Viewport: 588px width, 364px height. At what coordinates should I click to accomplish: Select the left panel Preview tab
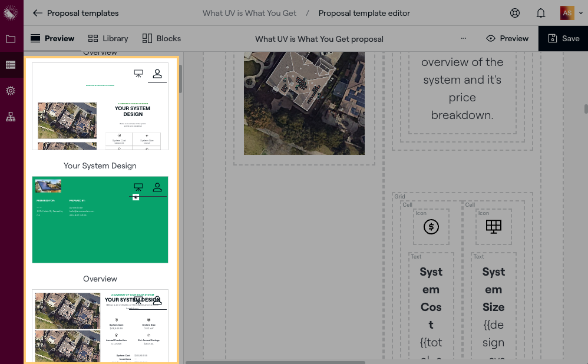pos(52,38)
